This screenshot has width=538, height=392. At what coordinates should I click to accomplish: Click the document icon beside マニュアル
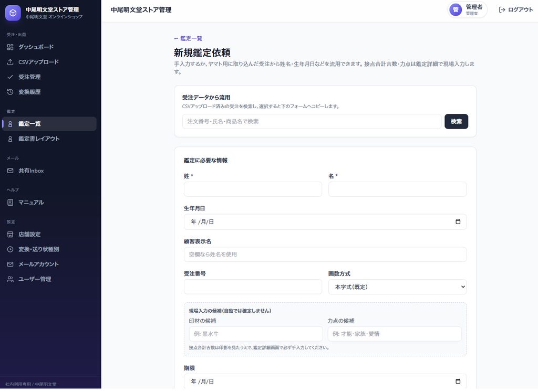(x=11, y=203)
